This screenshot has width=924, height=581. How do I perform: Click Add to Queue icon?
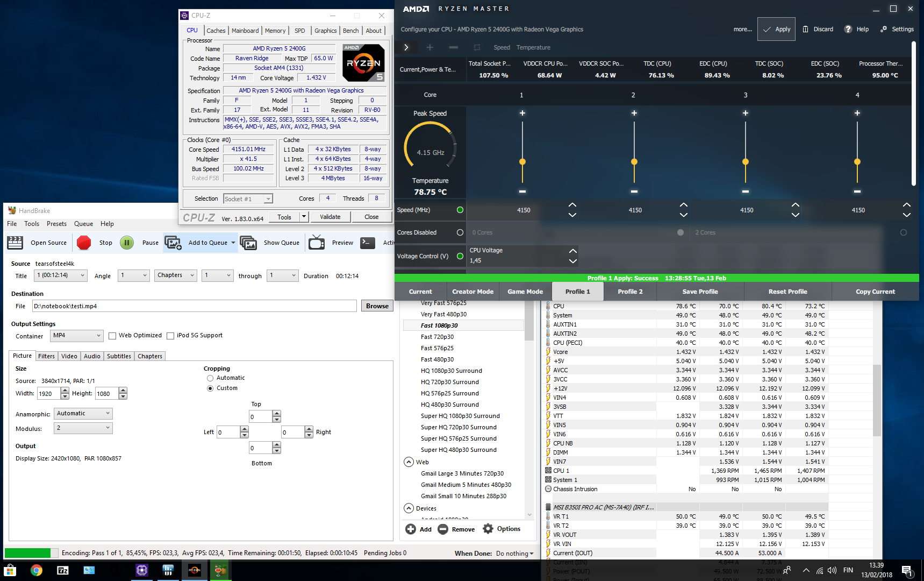[173, 243]
